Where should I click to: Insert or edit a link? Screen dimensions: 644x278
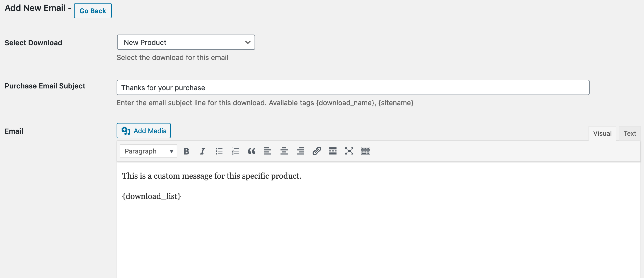pos(317,151)
